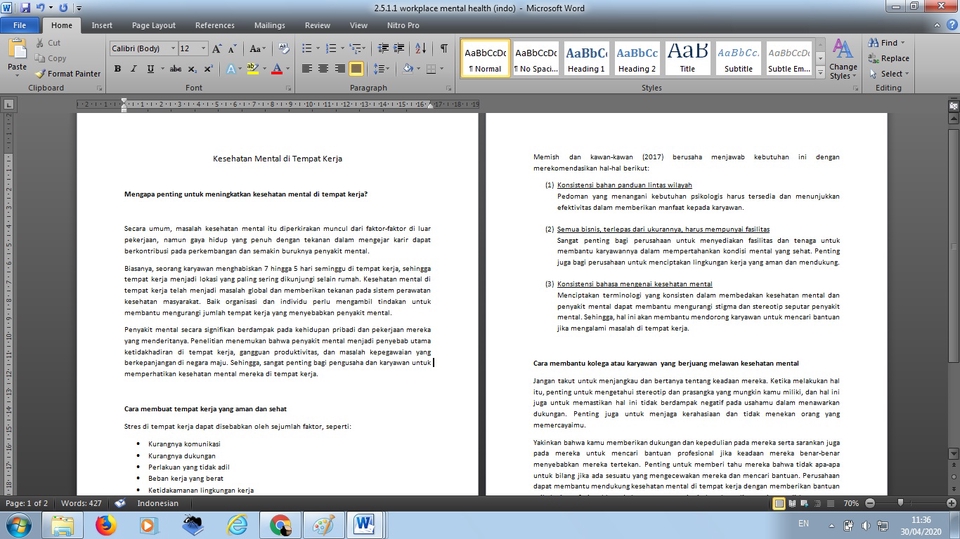Image resolution: width=960 pixels, height=539 pixels.
Task: Switch to the References tab
Action: click(215, 25)
